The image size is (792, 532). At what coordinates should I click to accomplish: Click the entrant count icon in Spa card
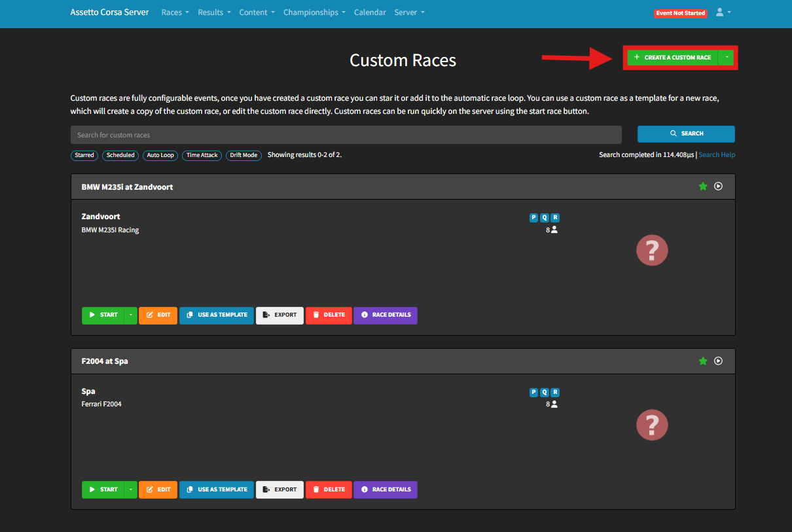coord(554,404)
